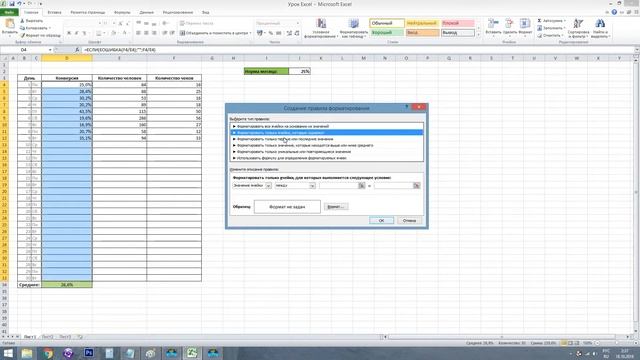This screenshot has width=640, height=360.
Task: Select rule type: use a formula
Action: 327,158
